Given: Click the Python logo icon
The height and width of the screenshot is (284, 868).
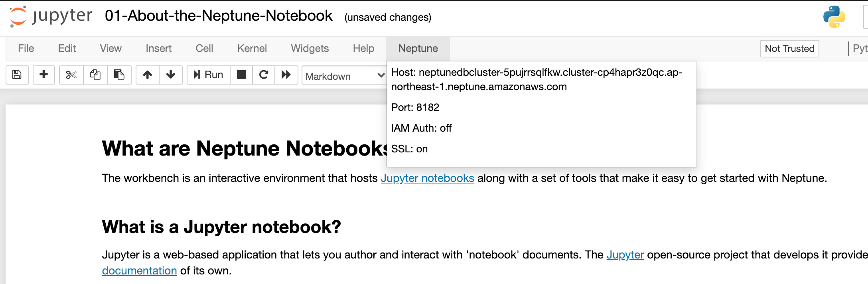Looking at the screenshot, I should click(x=834, y=17).
